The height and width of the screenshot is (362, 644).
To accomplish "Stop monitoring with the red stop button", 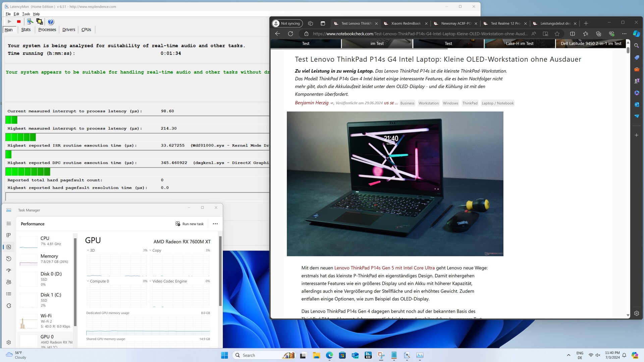I will tap(19, 22).
